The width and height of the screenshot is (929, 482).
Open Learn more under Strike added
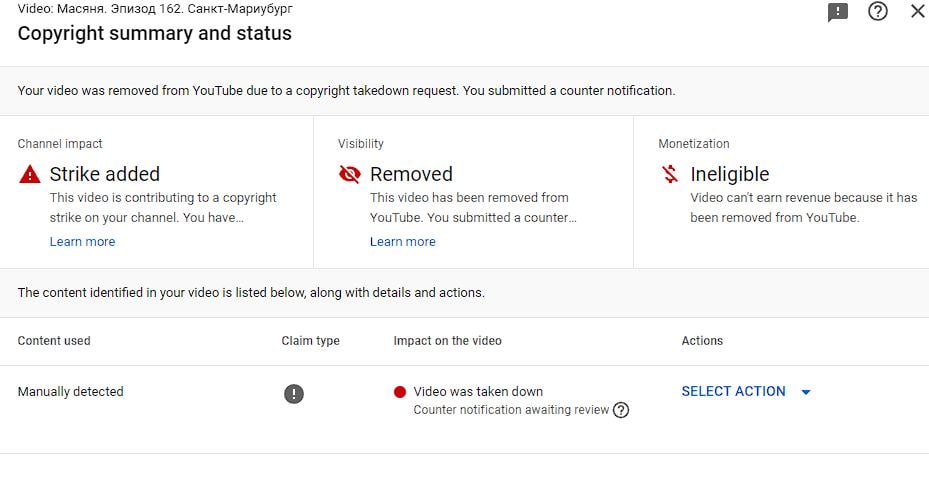(x=82, y=242)
